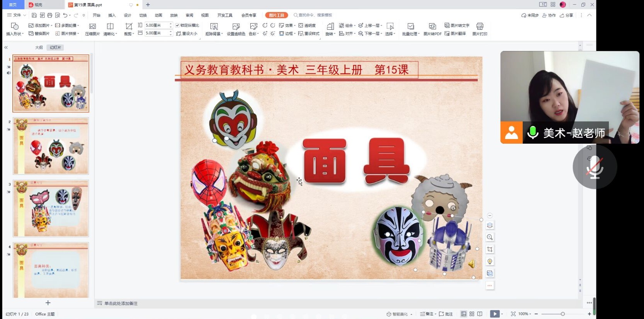Click the Insert Shape (插入形状) icon
The image size is (644, 319).
click(x=15, y=26)
